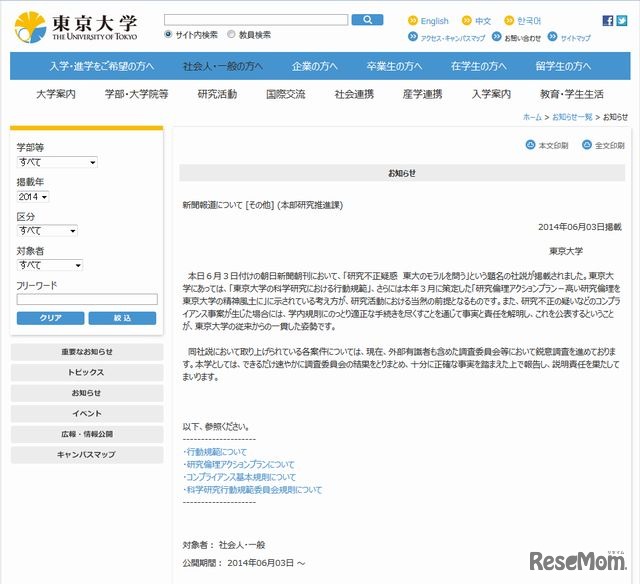This screenshot has height=584, width=640.
Task: Open 卒業生の方へ menu
Action: click(x=394, y=66)
